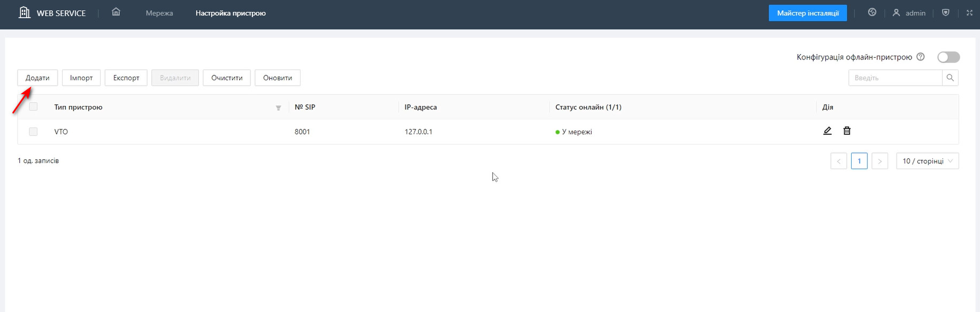Go to next page with right chevron
Viewport: 980px width, 312px height.
pos(879,161)
